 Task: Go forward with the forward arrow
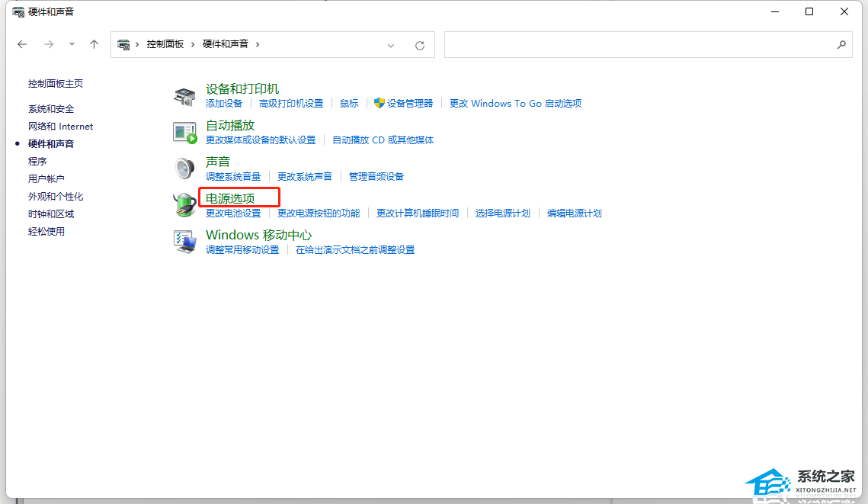click(x=49, y=44)
